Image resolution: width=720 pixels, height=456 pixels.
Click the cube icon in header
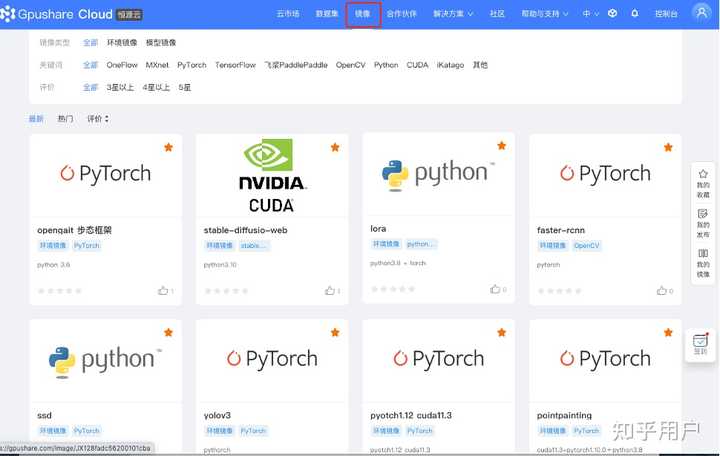coord(613,13)
